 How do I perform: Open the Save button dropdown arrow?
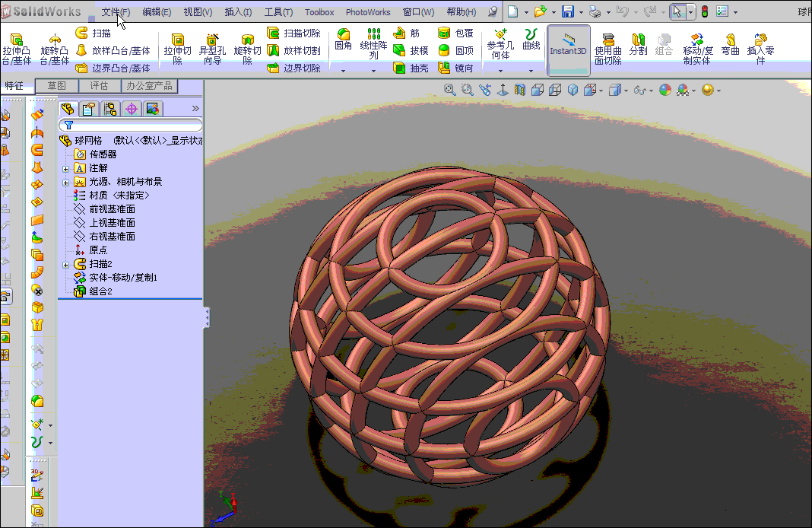point(581,12)
